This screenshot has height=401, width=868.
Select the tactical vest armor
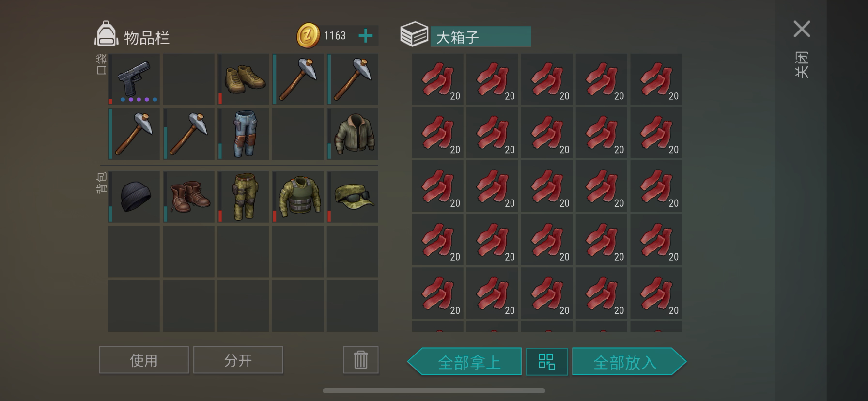(298, 197)
